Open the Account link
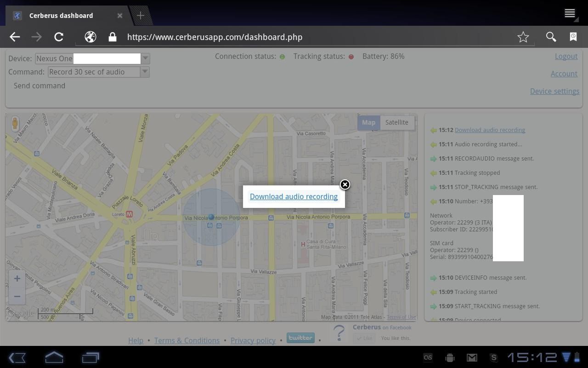Image resolution: width=588 pixels, height=368 pixels. (x=564, y=74)
